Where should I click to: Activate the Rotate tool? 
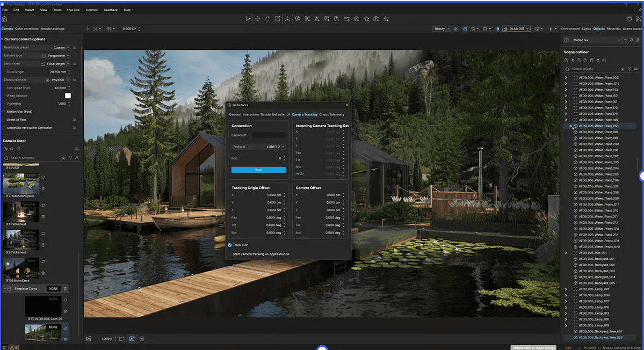(267, 18)
